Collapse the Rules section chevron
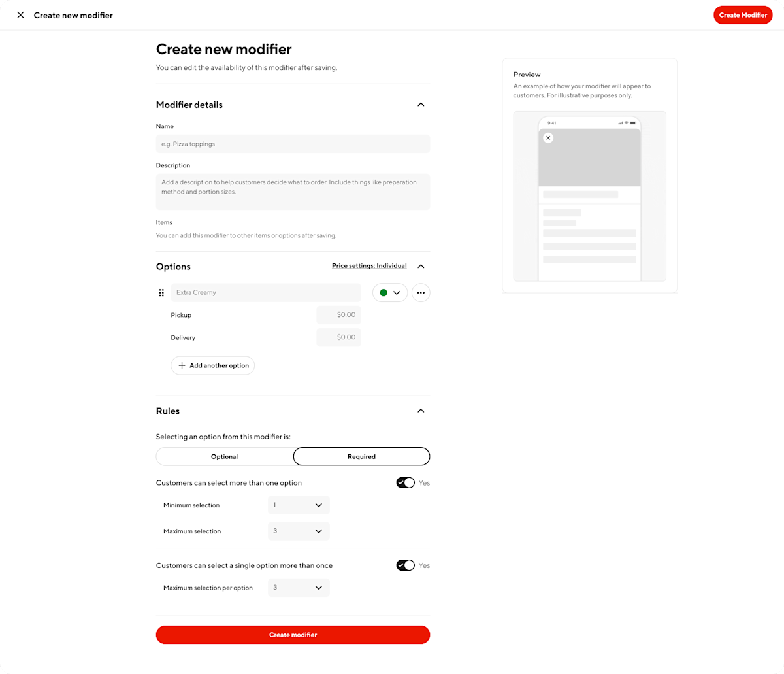This screenshot has height=674, width=784. [421, 411]
